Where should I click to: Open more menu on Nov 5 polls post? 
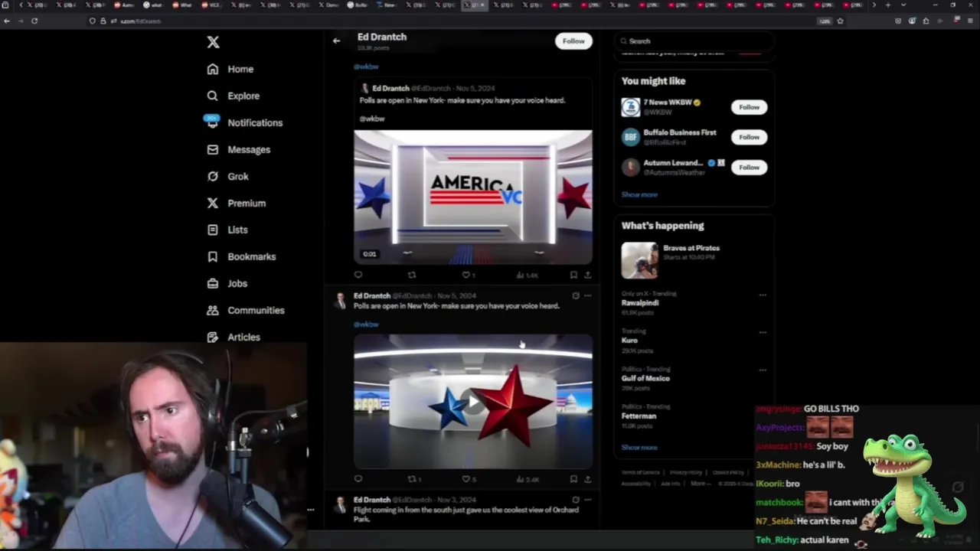587,295
